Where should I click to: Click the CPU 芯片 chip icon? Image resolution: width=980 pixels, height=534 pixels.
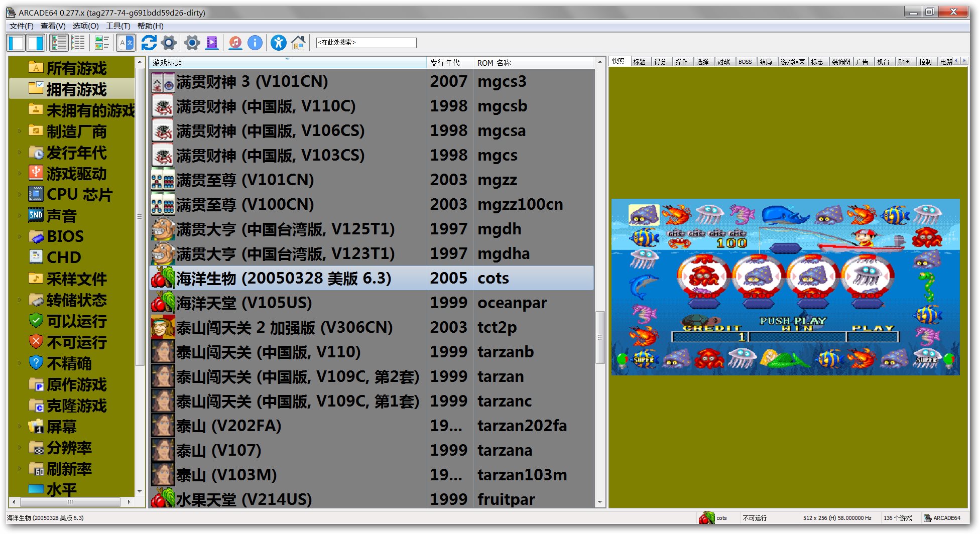36,194
